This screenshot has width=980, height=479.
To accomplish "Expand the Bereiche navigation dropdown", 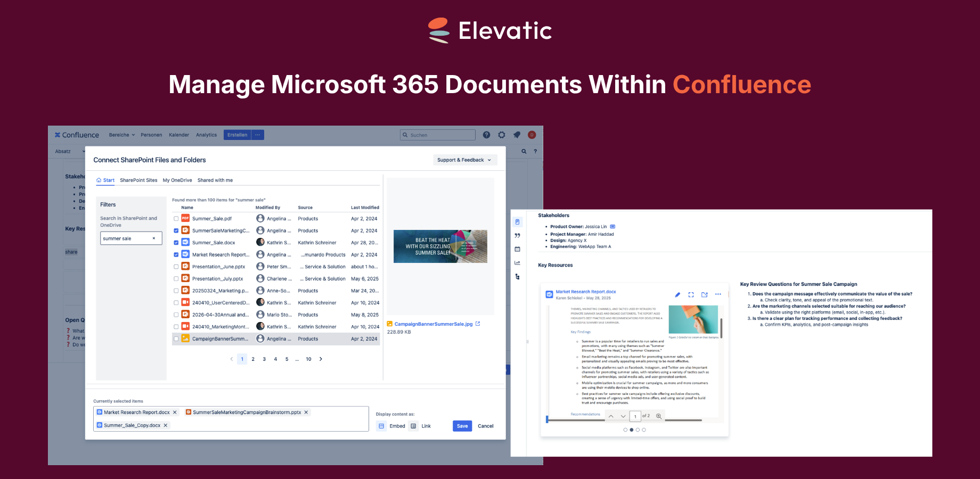I will (x=121, y=135).
